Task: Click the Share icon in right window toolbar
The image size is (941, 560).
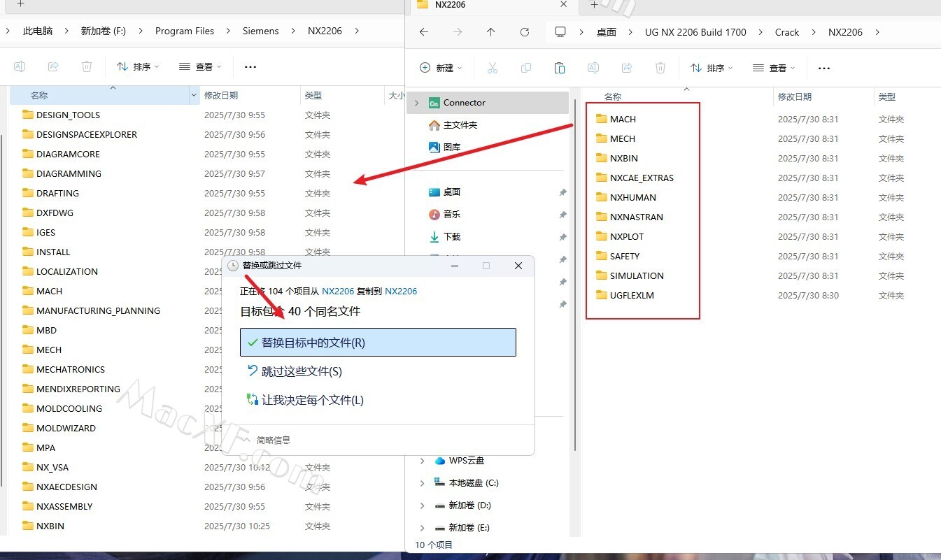Action: click(627, 68)
